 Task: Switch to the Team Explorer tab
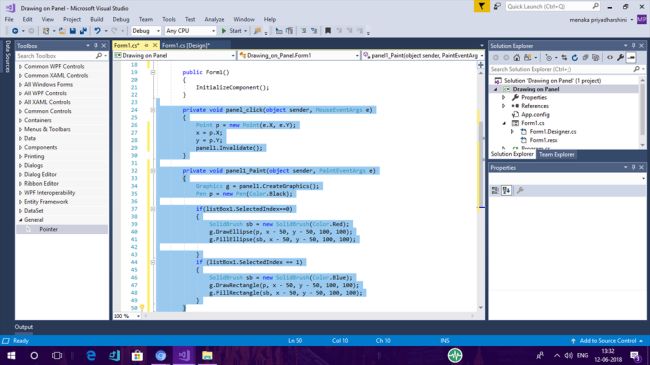pyautogui.click(x=556, y=154)
